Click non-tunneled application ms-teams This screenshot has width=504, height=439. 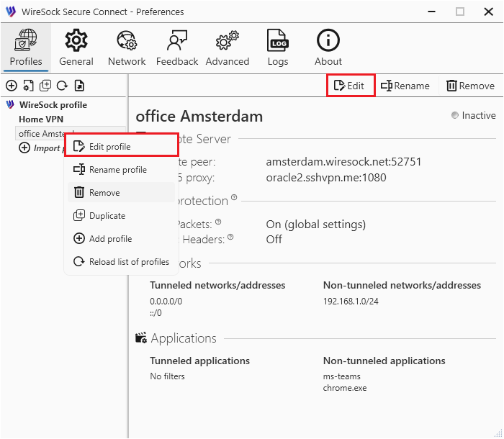click(x=342, y=376)
